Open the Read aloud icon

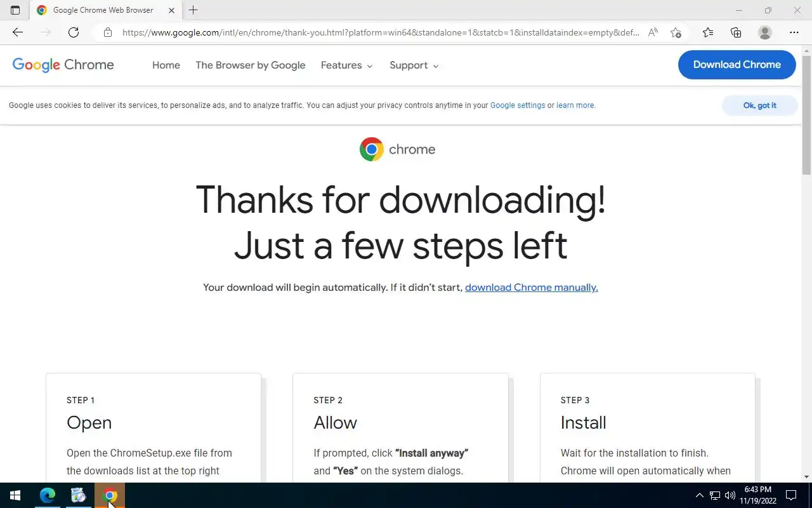[653, 32]
